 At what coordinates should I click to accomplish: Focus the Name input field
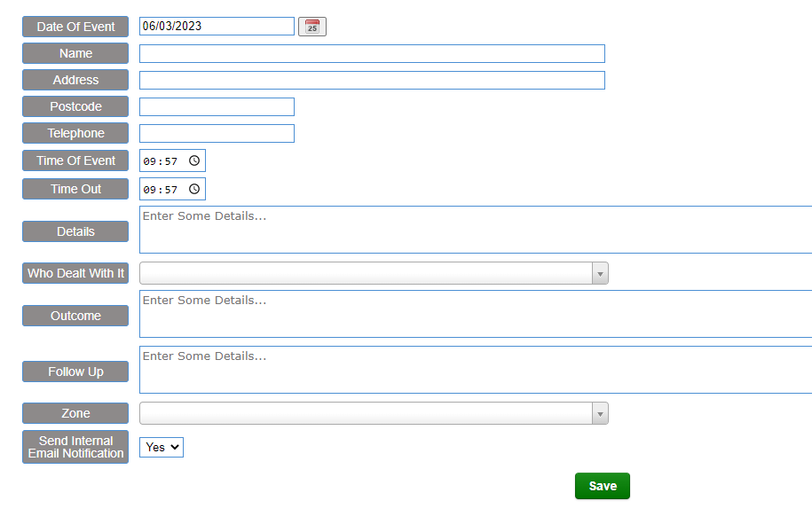[x=372, y=54]
